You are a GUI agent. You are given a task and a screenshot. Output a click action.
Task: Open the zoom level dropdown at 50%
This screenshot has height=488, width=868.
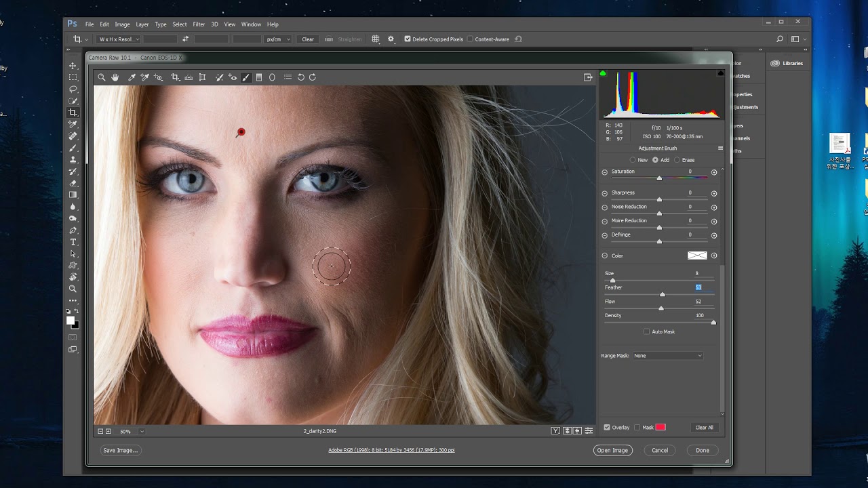(142, 431)
